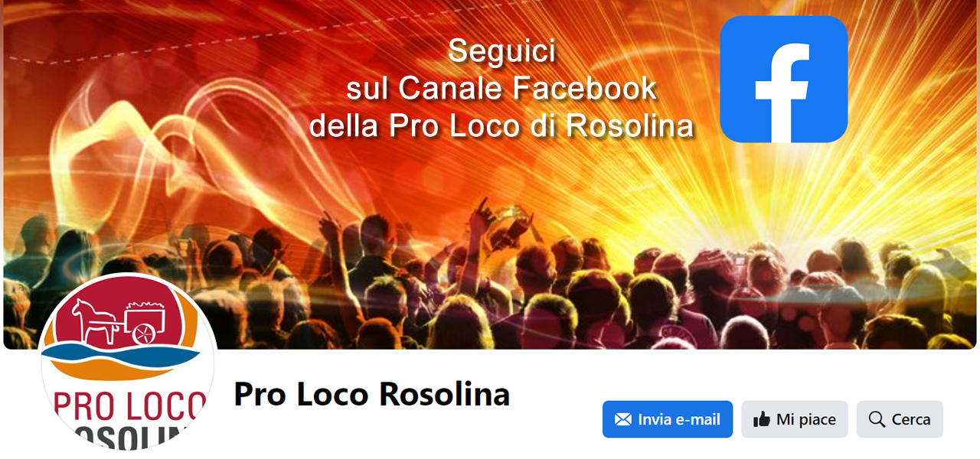Click the Pro Loco Rosolina page title

pyautogui.click(x=371, y=395)
